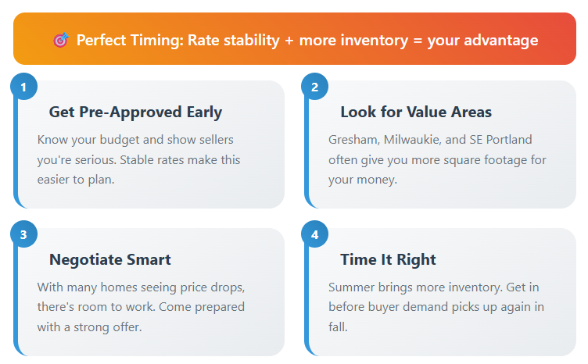Screen dimensions: 588x364
Task: Click the price drops description paragraph
Action: click(x=141, y=307)
